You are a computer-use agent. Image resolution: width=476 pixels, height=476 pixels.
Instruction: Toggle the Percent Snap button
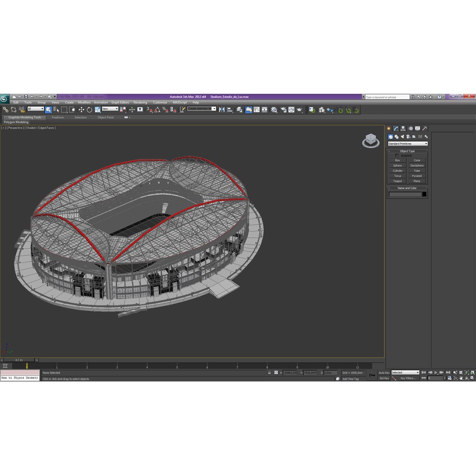point(165,110)
